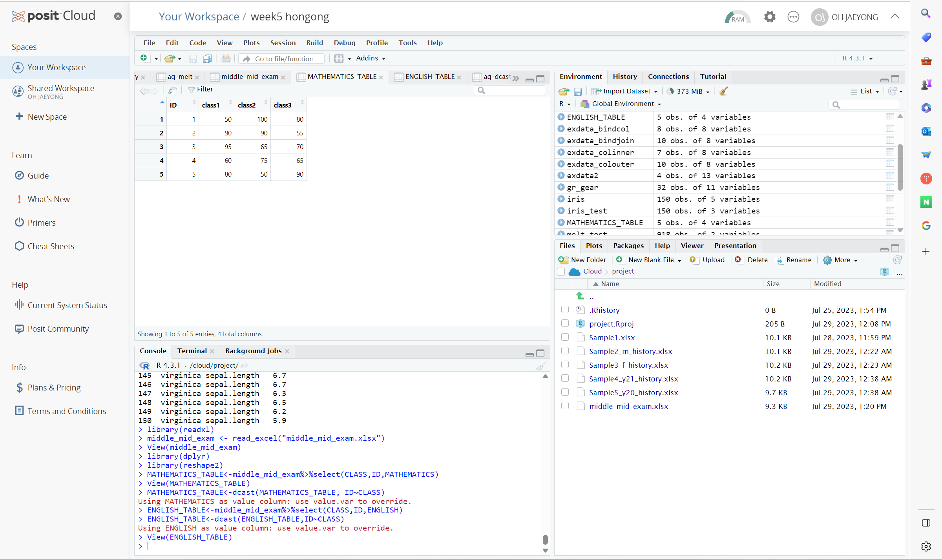This screenshot has height=560, width=942.
Task: Tick the middle_mid_exam.xlsx checkbox
Action: [565, 406]
